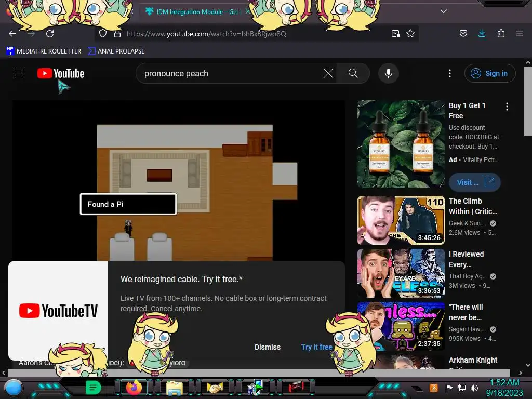The image size is (532, 399).
Task: Click the YouTubeTV logo panel
Action: pyautogui.click(x=58, y=311)
